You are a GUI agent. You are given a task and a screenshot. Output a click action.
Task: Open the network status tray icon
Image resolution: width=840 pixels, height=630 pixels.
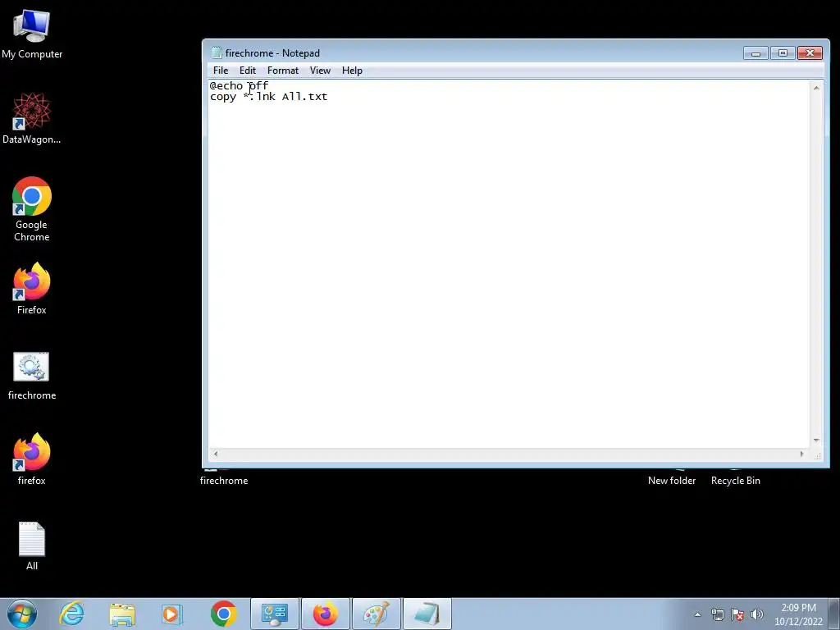[x=717, y=614]
